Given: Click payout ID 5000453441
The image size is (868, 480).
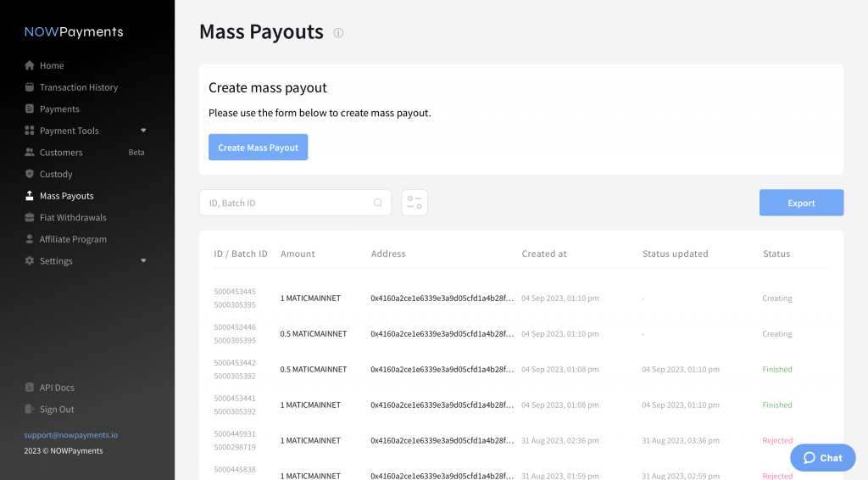Looking at the screenshot, I should [235, 398].
